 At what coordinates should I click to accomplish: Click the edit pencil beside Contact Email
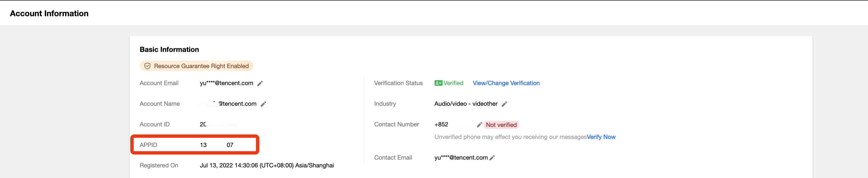[492, 157]
